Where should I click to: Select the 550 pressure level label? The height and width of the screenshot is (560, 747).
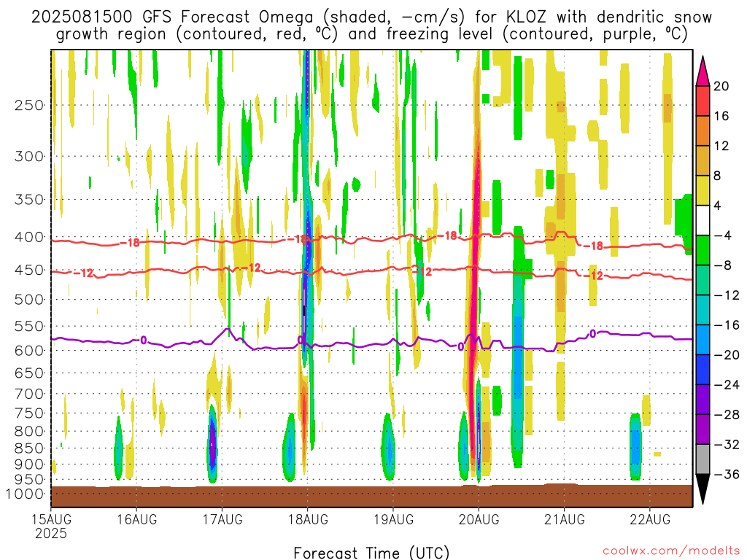coord(29,326)
